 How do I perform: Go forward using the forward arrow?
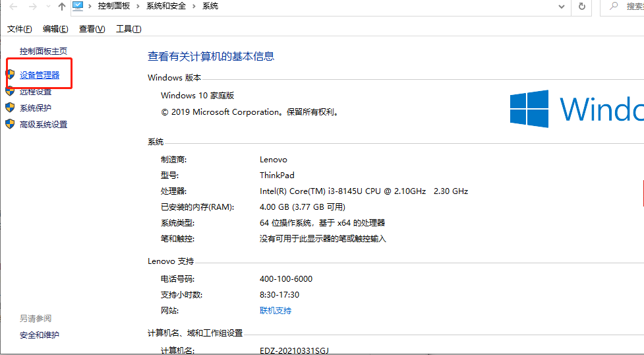point(33,7)
